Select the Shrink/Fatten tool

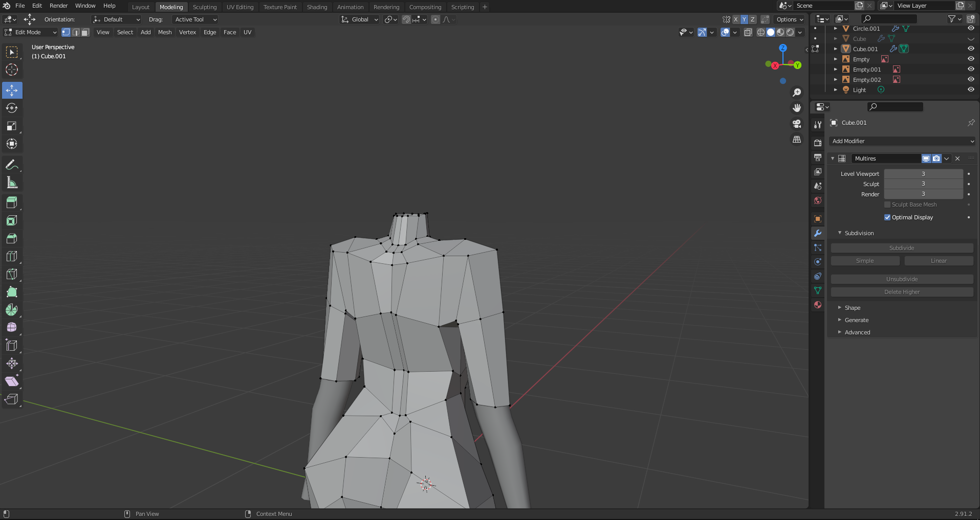pyautogui.click(x=12, y=364)
